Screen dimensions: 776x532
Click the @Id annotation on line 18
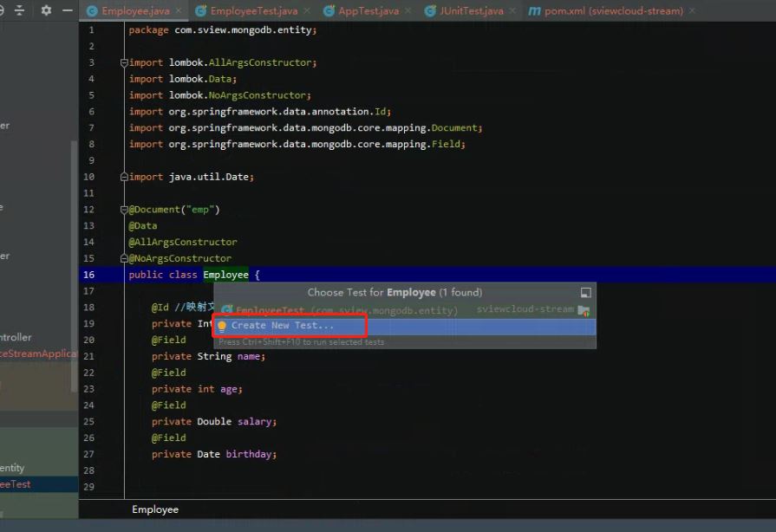160,308
